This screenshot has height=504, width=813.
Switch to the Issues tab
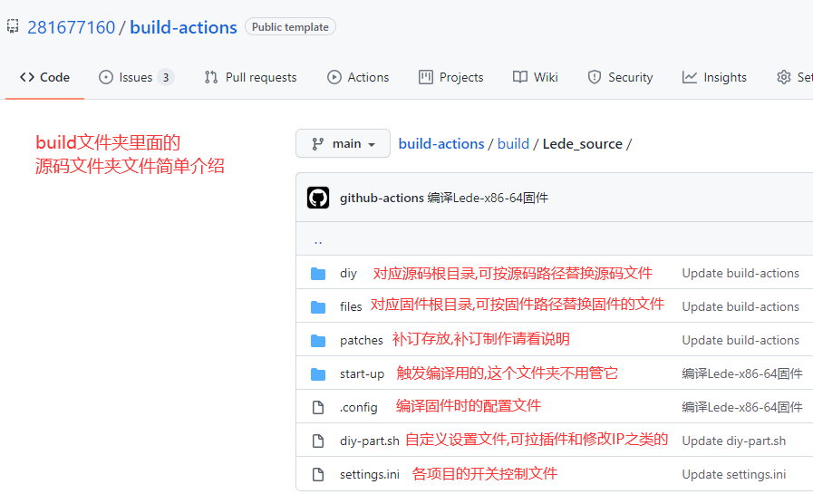[135, 78]
